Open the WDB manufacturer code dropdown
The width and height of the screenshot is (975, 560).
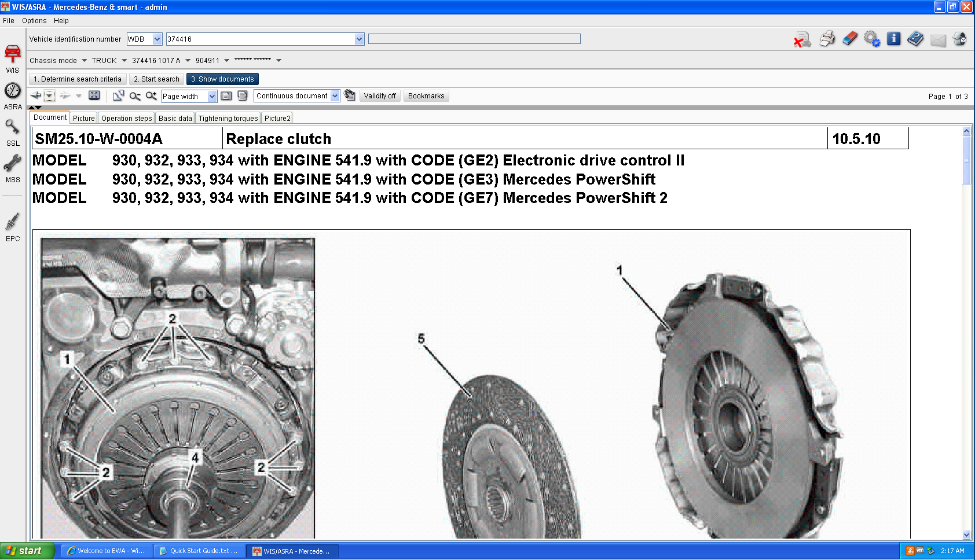coord(157,39)
